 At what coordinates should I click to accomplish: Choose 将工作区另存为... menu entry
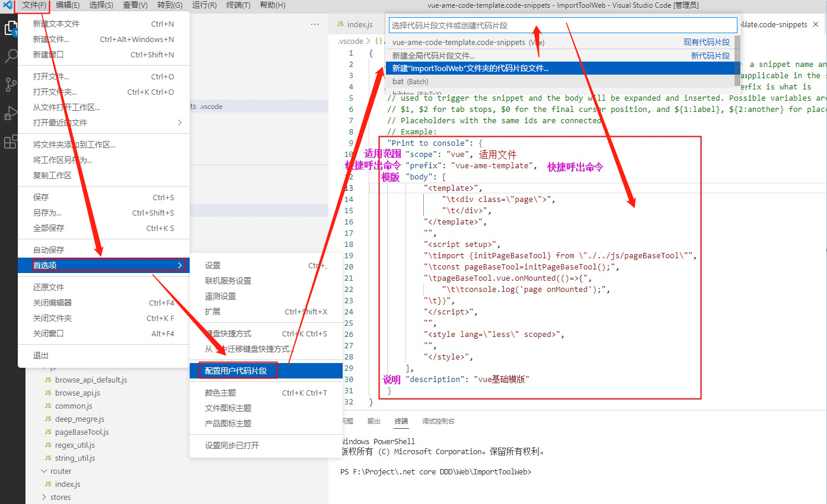point(104,160)
